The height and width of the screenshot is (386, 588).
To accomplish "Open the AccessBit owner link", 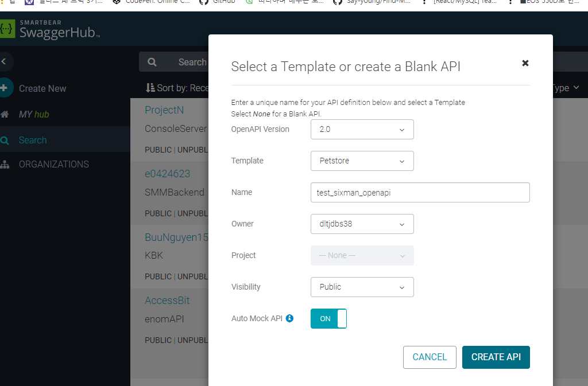I will tap(167, 301).
